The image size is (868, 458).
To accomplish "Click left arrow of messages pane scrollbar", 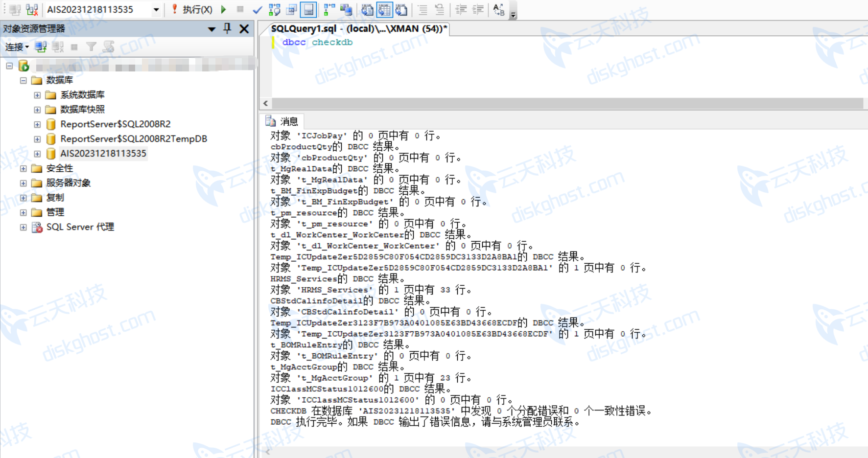I will click(266, 453).
